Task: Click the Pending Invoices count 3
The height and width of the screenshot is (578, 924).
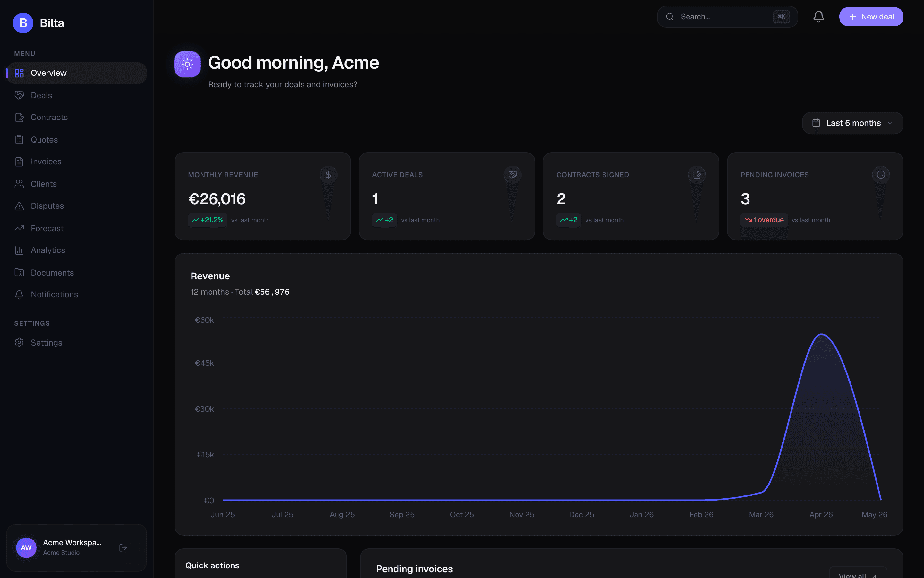Action: [745, 199]
